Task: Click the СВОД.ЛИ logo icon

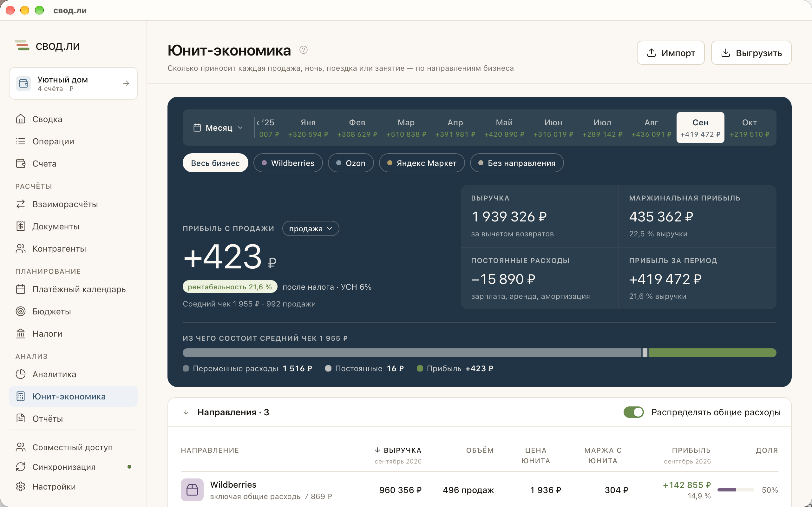Action: tap(23, 45)
